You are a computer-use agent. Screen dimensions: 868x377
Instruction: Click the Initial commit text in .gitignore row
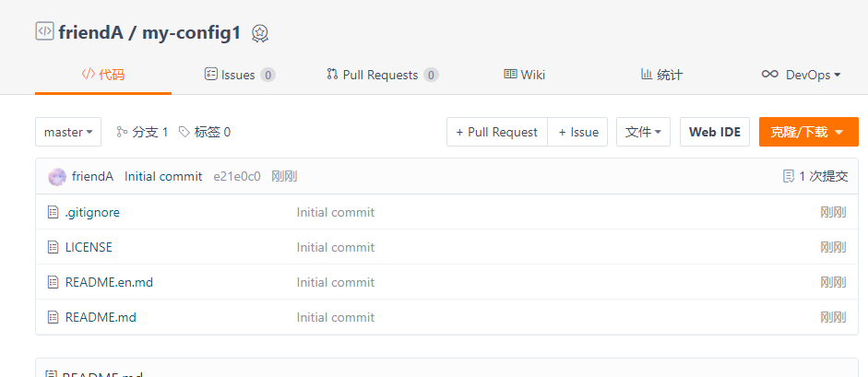336,212
